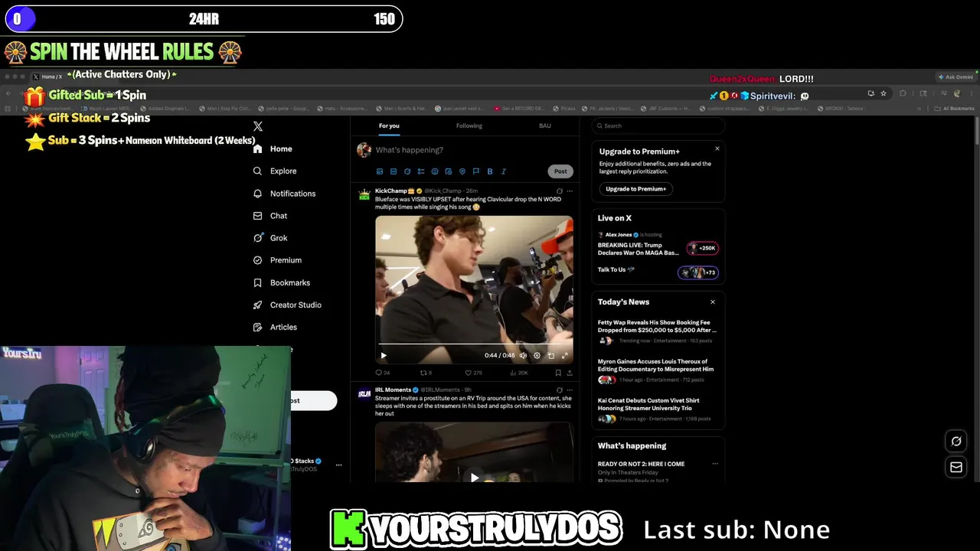Screen dimensions: 980x551
Task: Click the X logo above Home
Action: 258,126
